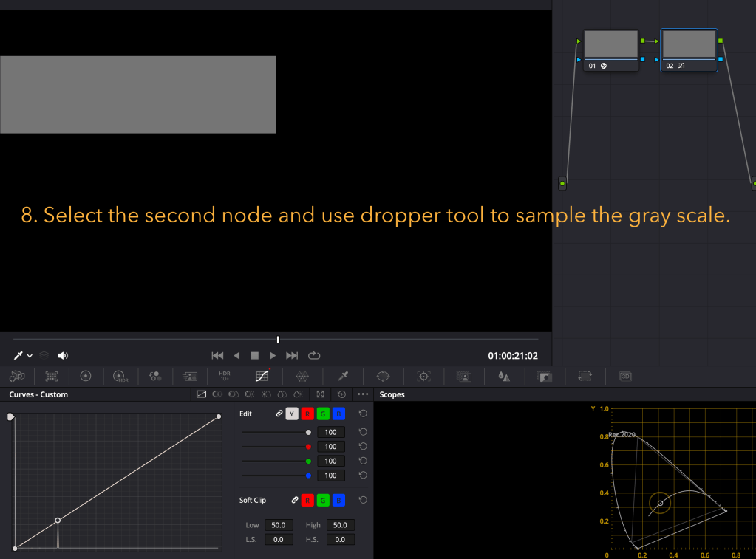Viewport: 756px width, 559px height.
Task: Enable the Green channel curve editing
Action: click(323, 414)
